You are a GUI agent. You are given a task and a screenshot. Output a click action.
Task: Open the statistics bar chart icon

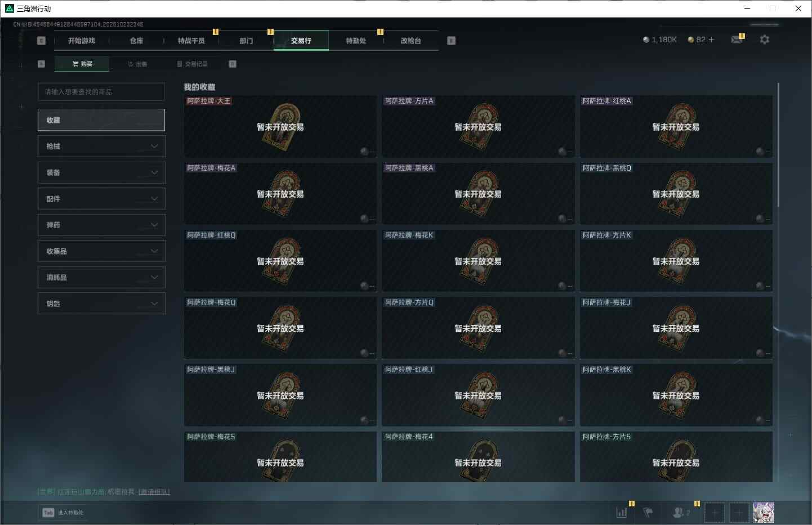tap(622, 513)
